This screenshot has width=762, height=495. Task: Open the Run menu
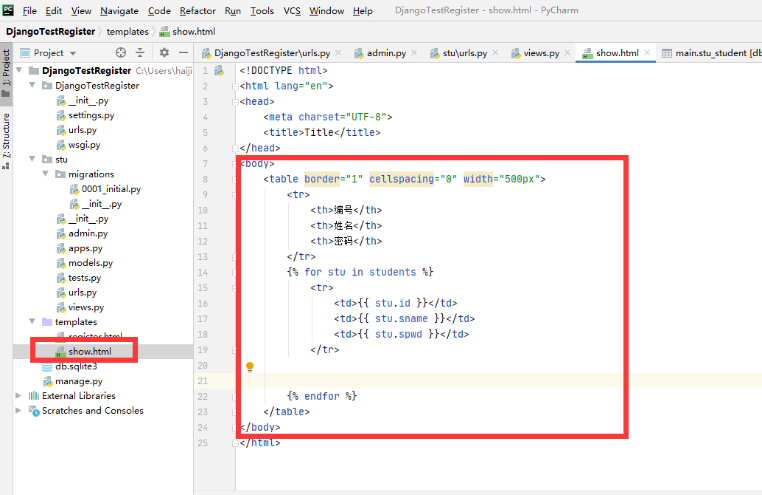233,10
